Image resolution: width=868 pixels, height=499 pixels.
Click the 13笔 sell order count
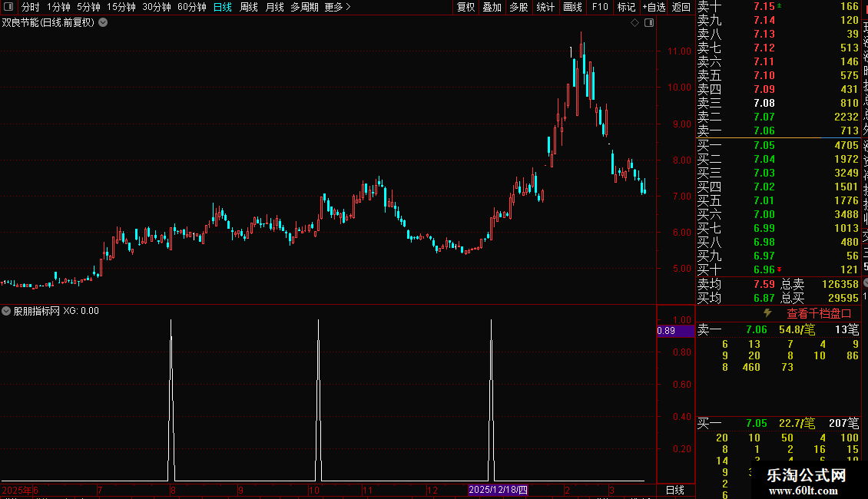847,330
